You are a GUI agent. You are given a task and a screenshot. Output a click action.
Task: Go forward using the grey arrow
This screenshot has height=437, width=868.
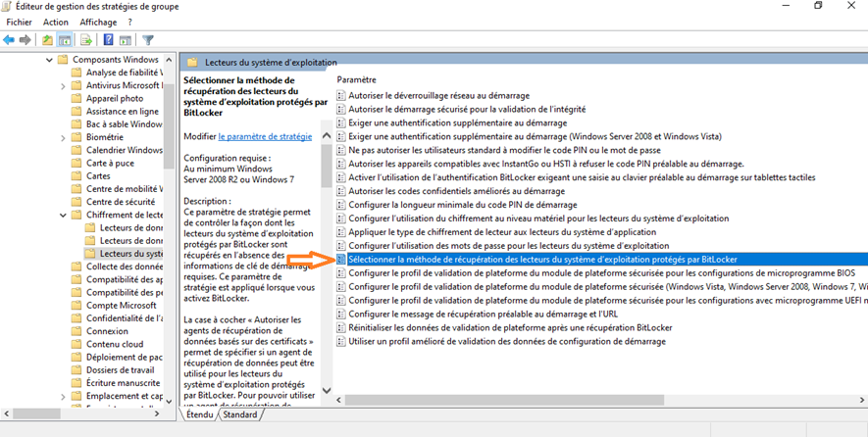tap(25, 40)
